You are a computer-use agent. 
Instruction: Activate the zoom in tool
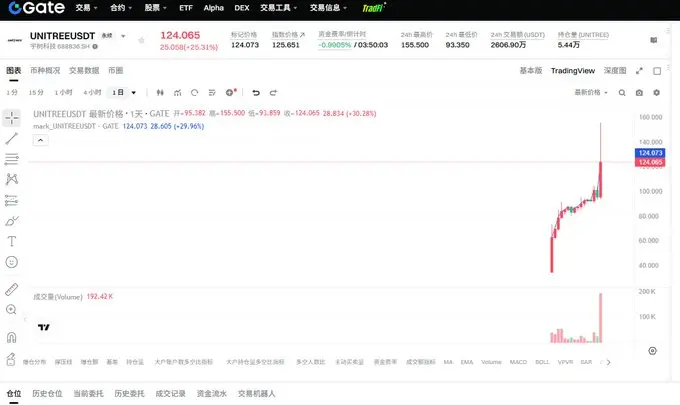click(x=12, y=310)
